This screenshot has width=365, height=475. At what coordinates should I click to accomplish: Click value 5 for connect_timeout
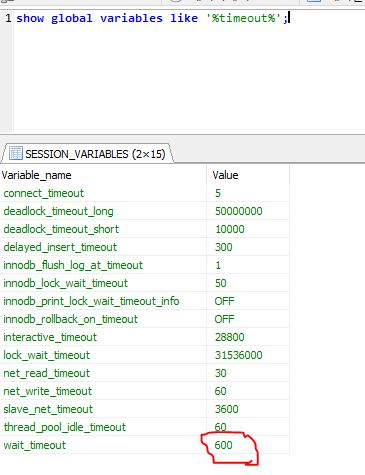point(248,193)
